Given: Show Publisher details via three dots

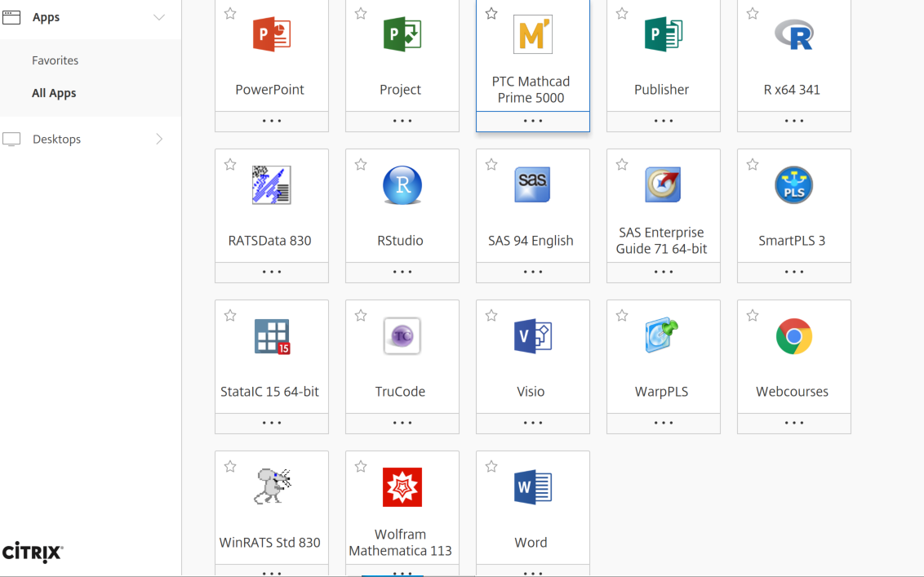Looking at the screenshot, I should click(664, 121).
